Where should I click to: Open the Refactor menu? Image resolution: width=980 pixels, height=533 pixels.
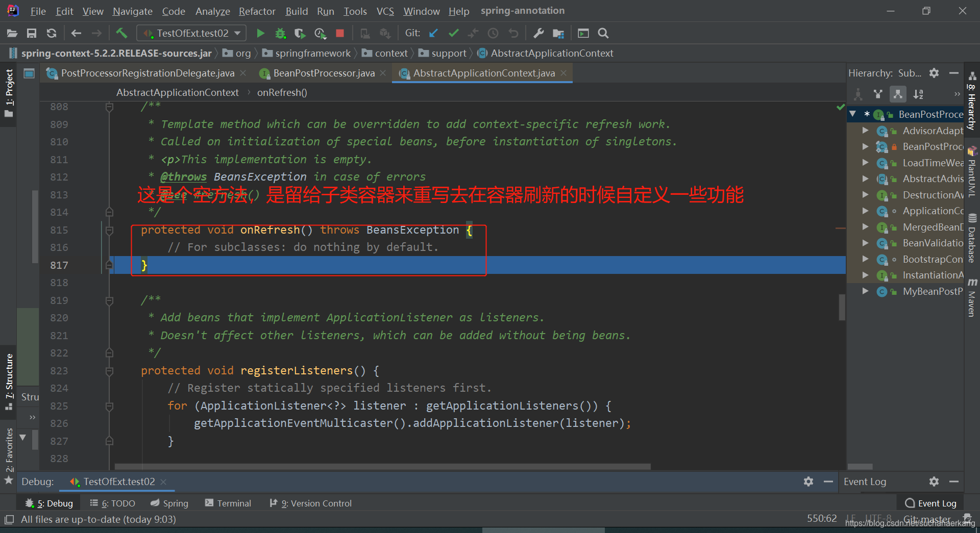point(257,11)
